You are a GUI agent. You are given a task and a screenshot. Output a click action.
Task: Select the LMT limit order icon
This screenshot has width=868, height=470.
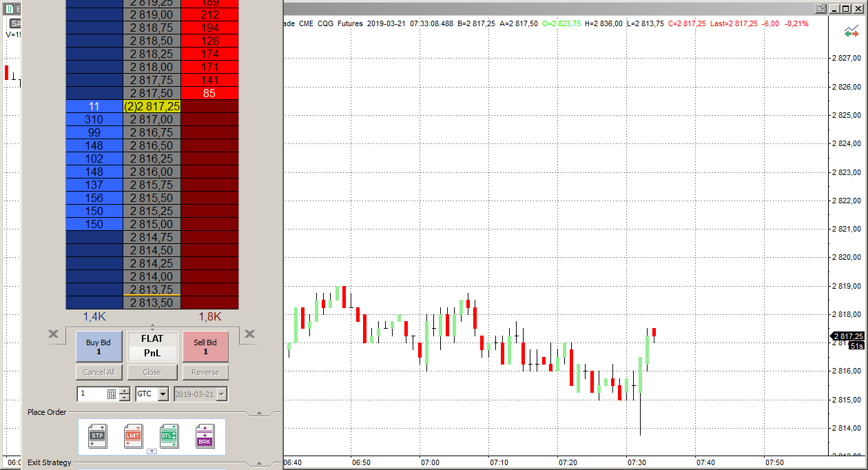(x=134, y=436)
